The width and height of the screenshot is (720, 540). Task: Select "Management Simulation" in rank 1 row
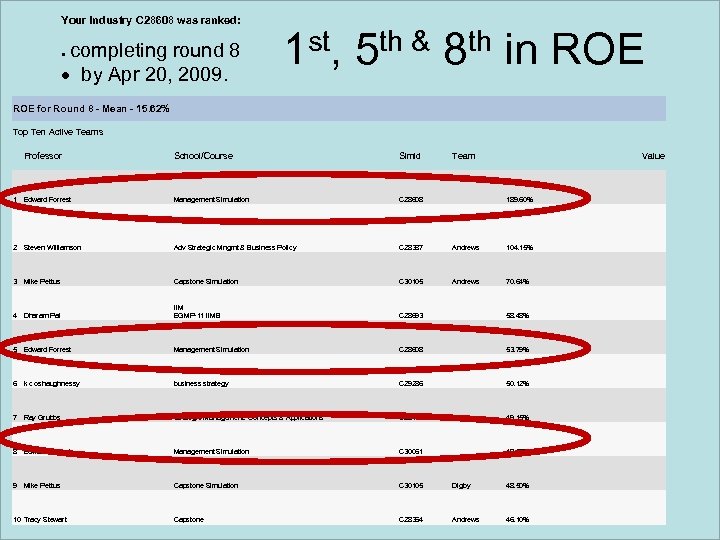click(x=211, y=200)
